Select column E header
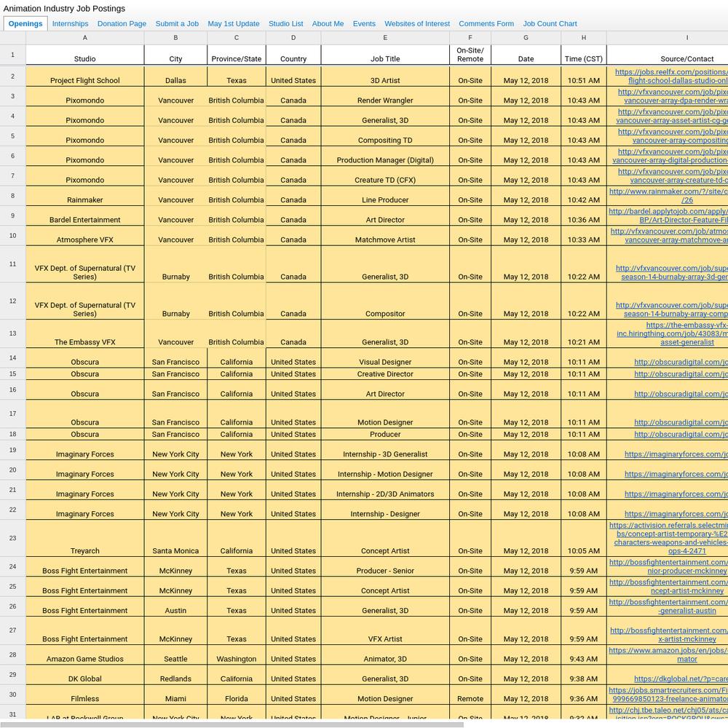Screen dimensions: 728x728 [x=385, y=38]
